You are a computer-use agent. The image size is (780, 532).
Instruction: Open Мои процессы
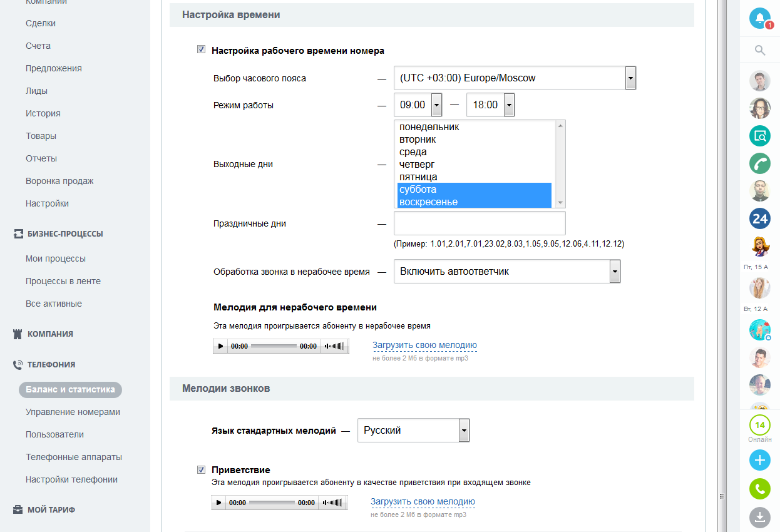tap(56, 258)
